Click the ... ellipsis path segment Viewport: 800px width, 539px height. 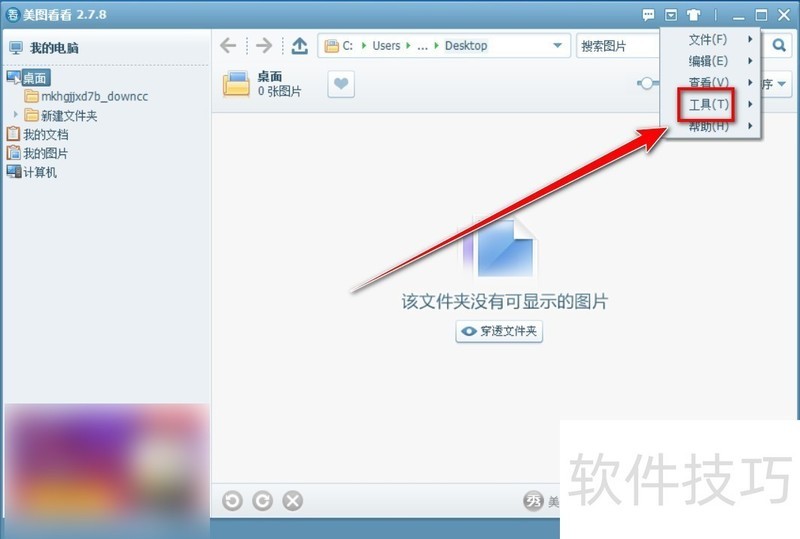tap(422, 46)
